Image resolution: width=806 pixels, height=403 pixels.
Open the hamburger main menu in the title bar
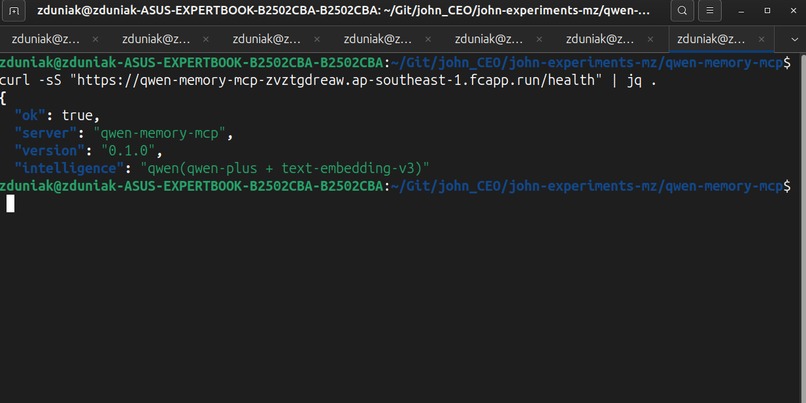tap(710, 10)
